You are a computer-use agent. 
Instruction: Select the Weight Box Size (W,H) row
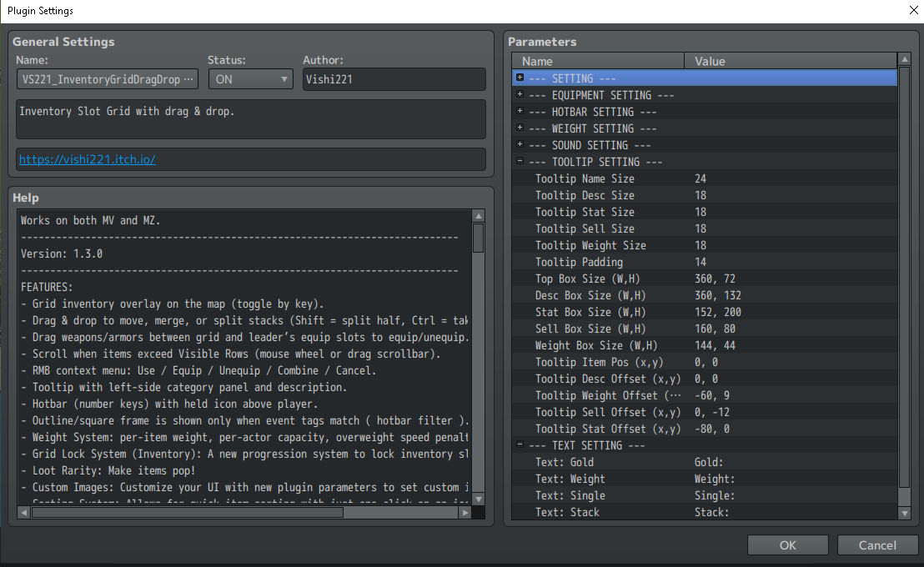point(704,345)
